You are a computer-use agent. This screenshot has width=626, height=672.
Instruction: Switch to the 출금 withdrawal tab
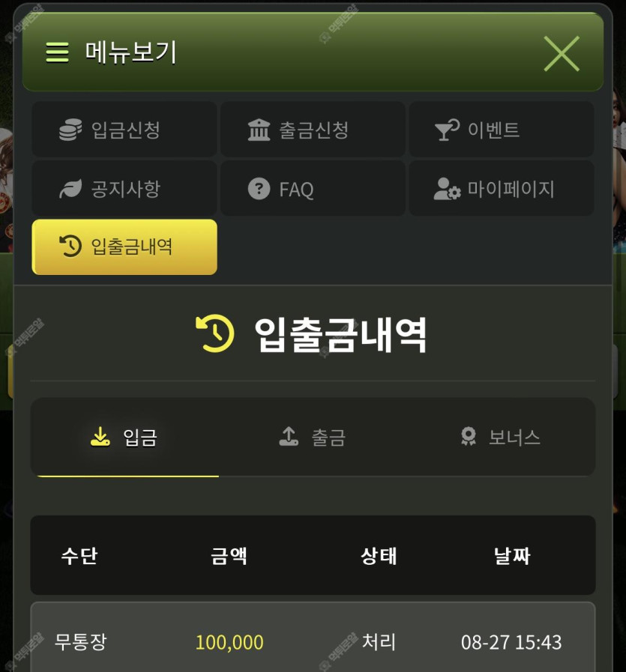313,438
